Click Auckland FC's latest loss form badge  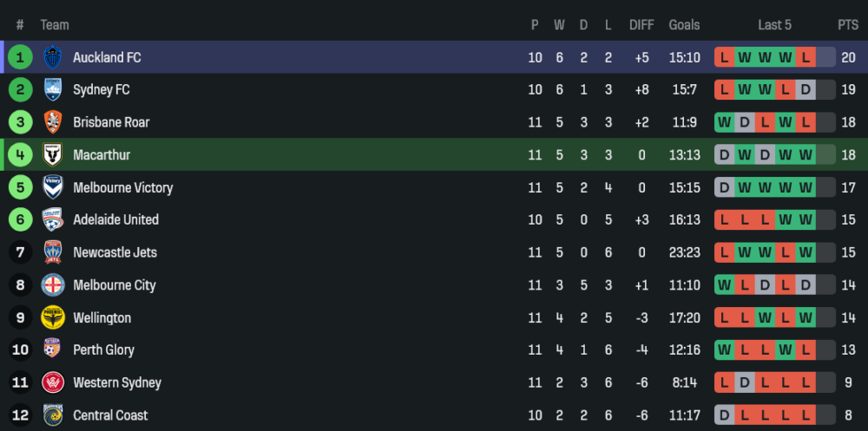(x=806, y=57)
